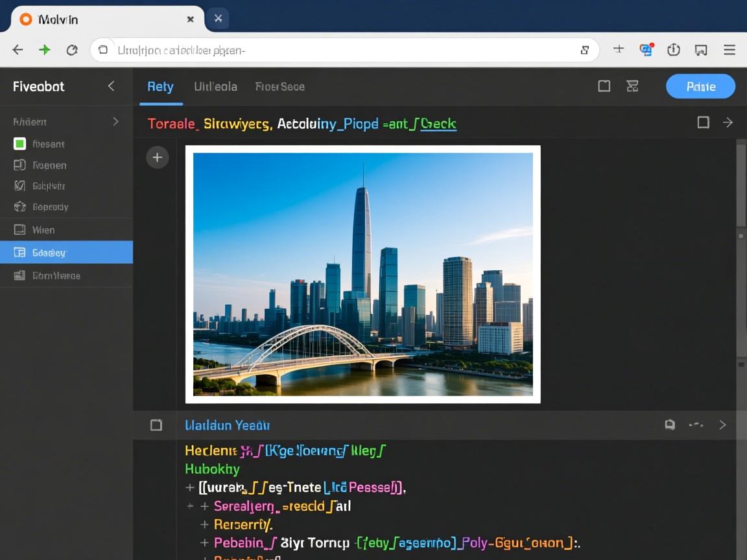747x560 pixels.
Task: Switch to the Rety tab
Action: point(160,86)
